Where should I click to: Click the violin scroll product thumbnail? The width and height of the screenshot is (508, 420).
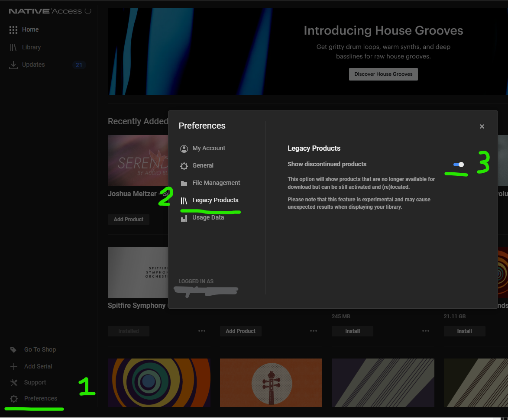(x=271, y=382)
